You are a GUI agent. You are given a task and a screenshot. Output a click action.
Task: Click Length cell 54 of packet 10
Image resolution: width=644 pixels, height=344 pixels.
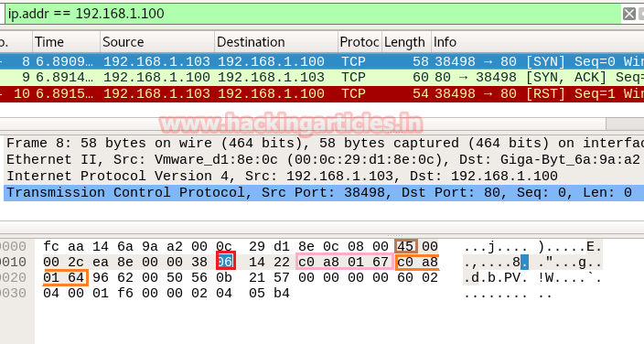[x=421, y=93]
